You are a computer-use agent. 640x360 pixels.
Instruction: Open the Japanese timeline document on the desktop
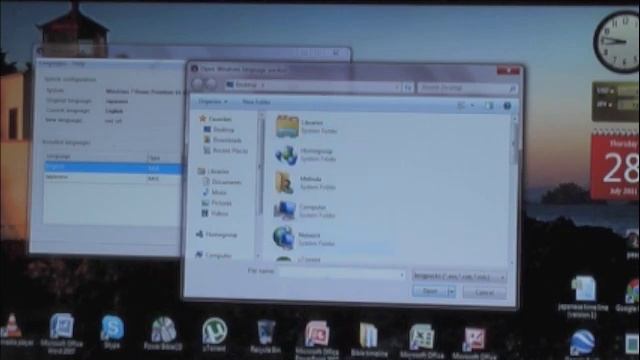tap(583, 297)
